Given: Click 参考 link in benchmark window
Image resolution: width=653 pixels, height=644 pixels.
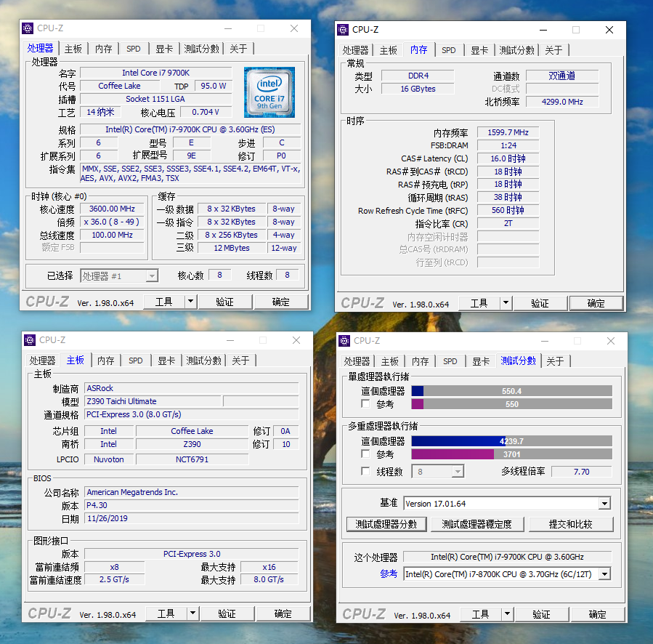Looking at the screenshot, I should (389, 573).
